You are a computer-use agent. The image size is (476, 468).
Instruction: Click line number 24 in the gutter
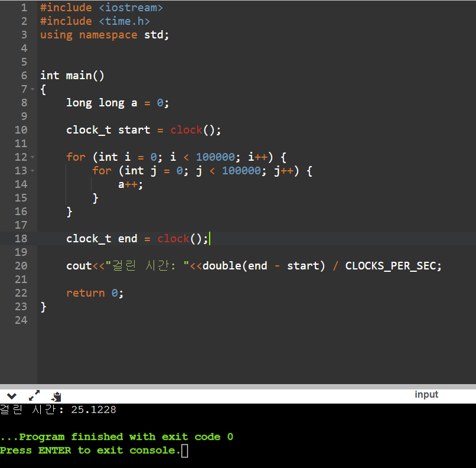pos(21,320)
